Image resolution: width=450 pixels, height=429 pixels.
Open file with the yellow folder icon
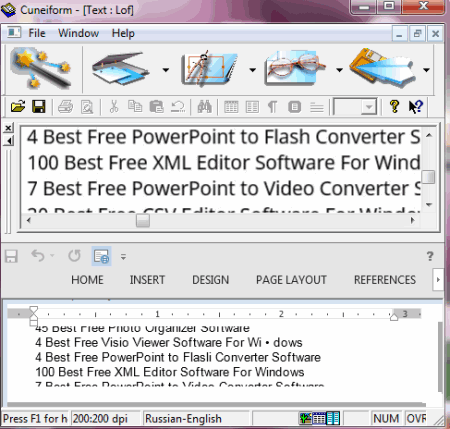[18, 107]
